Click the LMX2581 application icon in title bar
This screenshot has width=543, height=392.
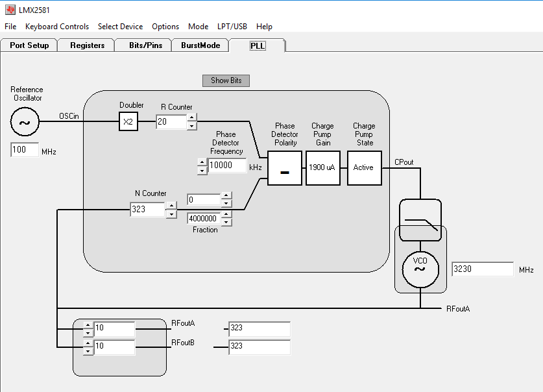click(10, 10)
